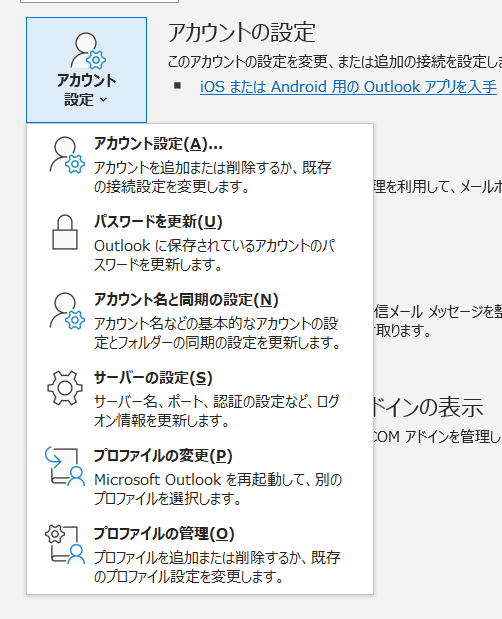This screenshot has width=502, height=619.
Task: Expand the アカウント設定 dropdown chevron
Action: (103, 99)
